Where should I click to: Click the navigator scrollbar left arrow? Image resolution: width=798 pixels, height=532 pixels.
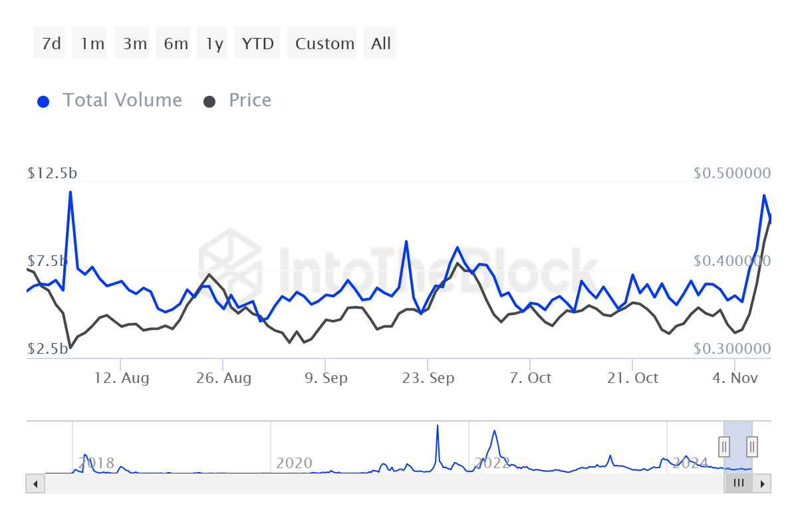click(x=35, y=483)
